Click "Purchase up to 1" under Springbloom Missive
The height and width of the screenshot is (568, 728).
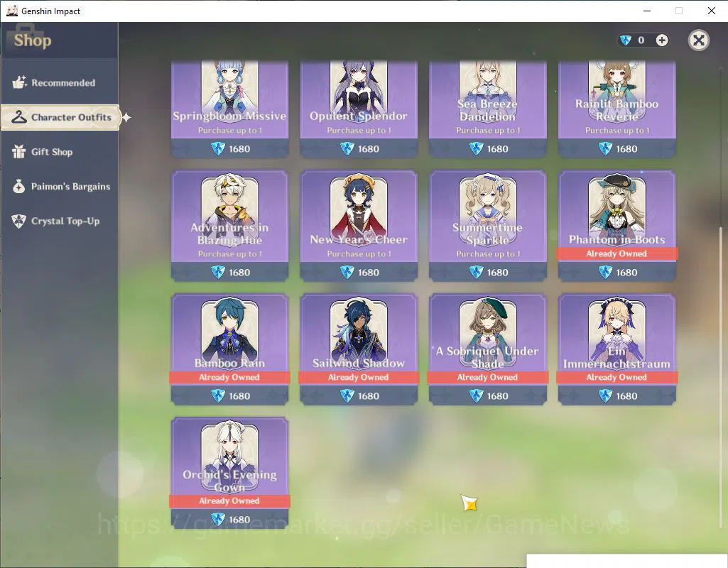click(x=230, y=131)
